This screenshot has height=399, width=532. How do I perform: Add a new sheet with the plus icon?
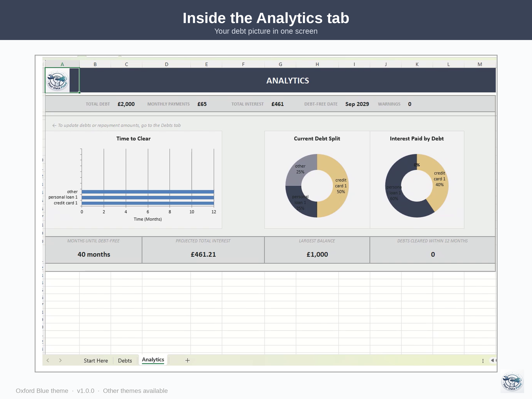187,360
